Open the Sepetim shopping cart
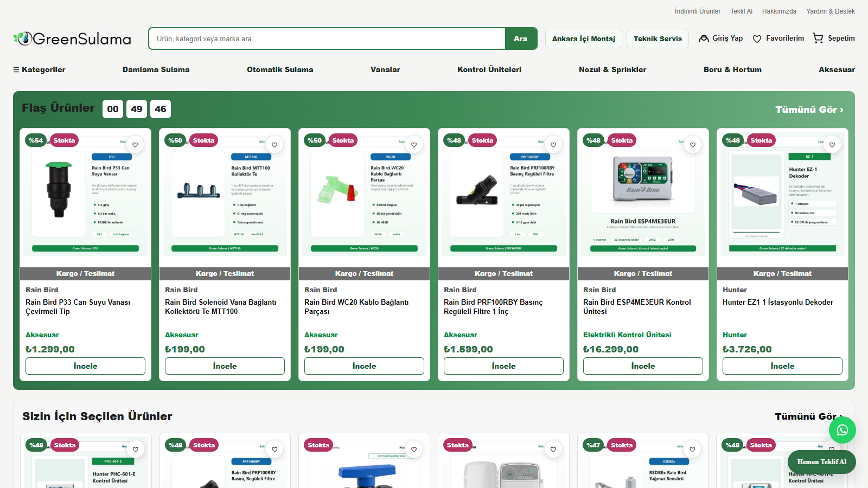The height and width of the screenshot is (488, 868). coord(834,38)
